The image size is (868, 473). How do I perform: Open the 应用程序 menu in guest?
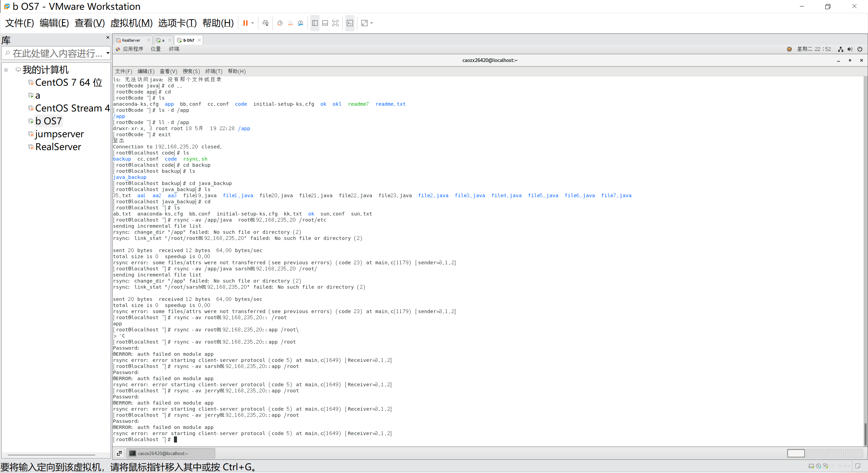coord(133,49)
